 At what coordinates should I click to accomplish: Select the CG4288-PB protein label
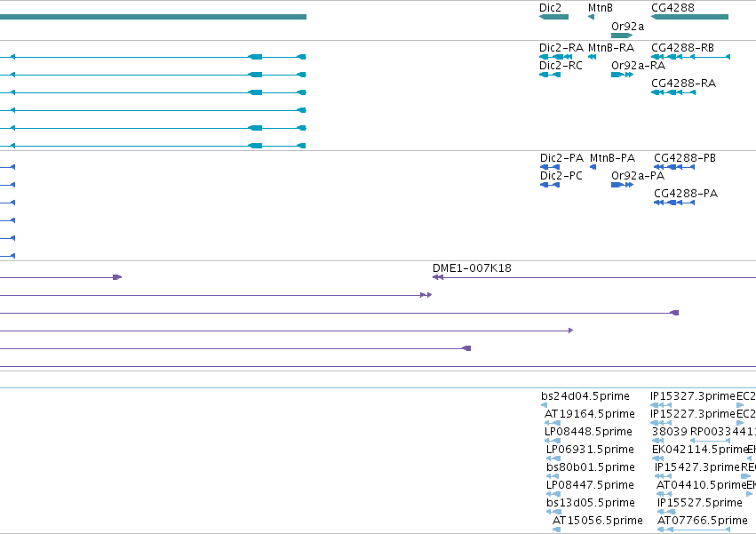pos(685,158)
